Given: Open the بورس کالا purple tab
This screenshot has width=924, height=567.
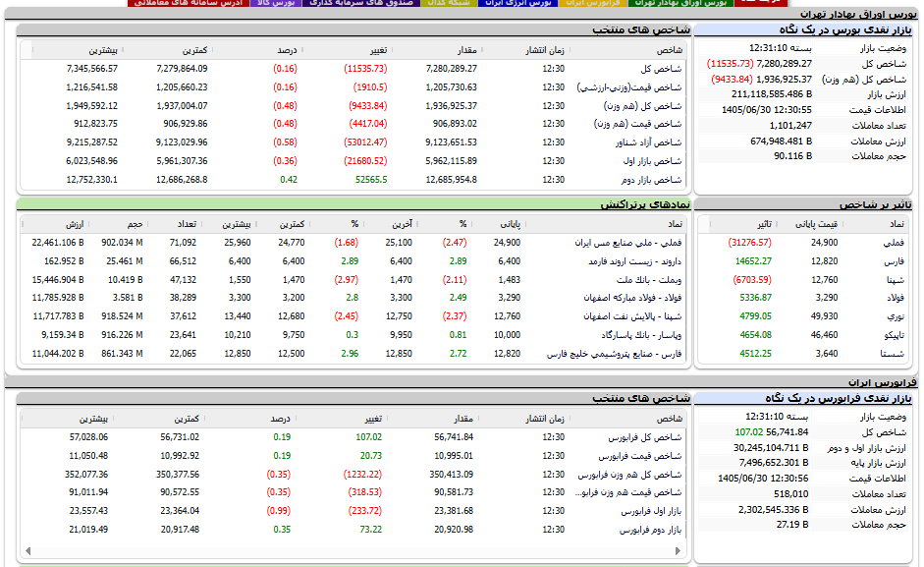Looking at the screenshot, I should click(x=276, y=3).
